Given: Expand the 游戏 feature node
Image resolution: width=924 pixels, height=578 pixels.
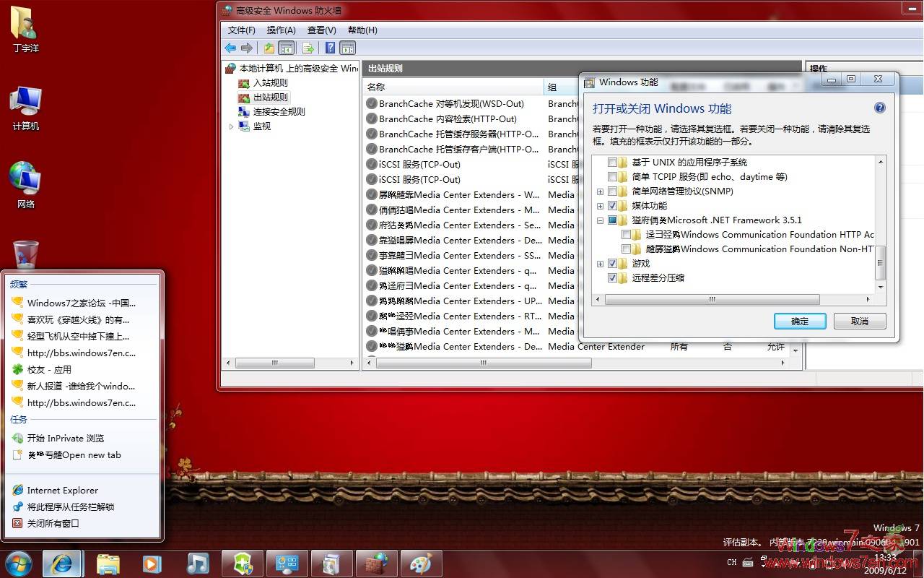Looking at the screenshot, I should pos(601,263).
